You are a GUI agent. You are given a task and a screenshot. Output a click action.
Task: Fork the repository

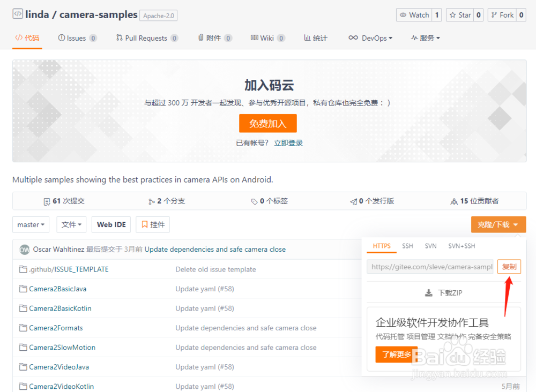pyautogui.click(x=502, y=15)
